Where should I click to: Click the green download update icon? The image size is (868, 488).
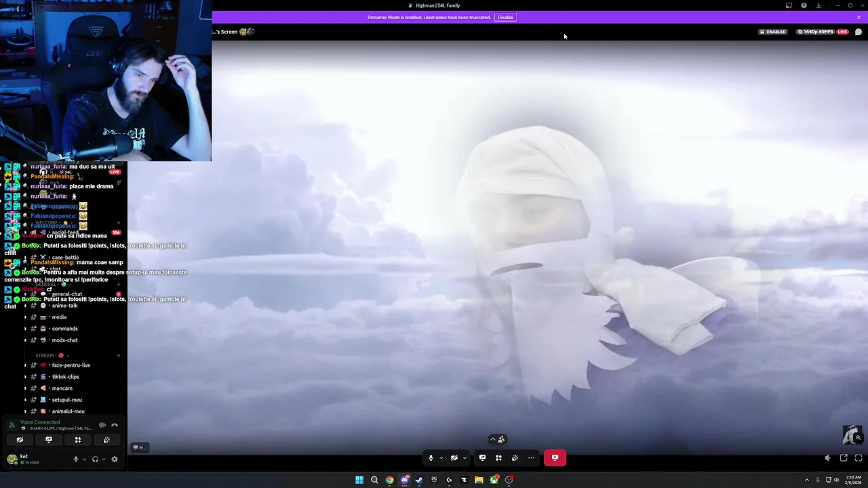818,5
